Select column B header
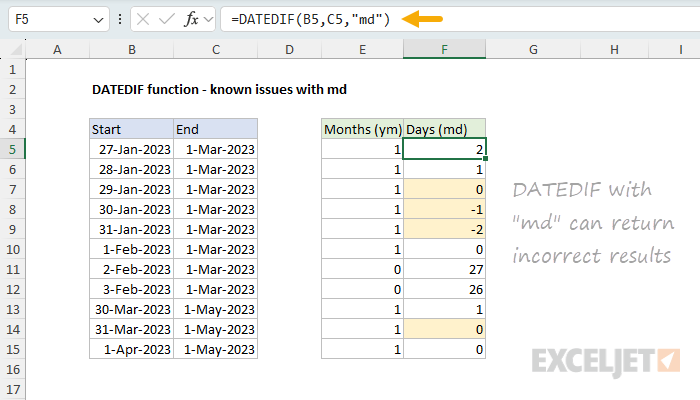 point(132,50)
